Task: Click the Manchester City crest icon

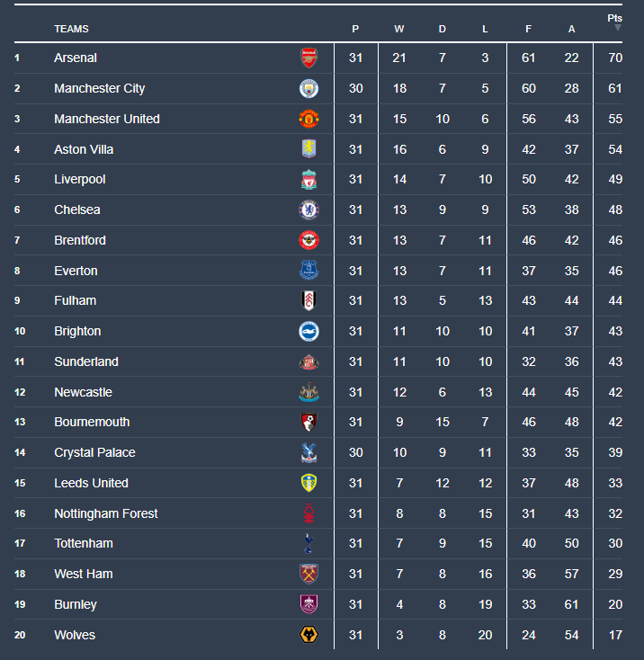Action: coord(309,88)
